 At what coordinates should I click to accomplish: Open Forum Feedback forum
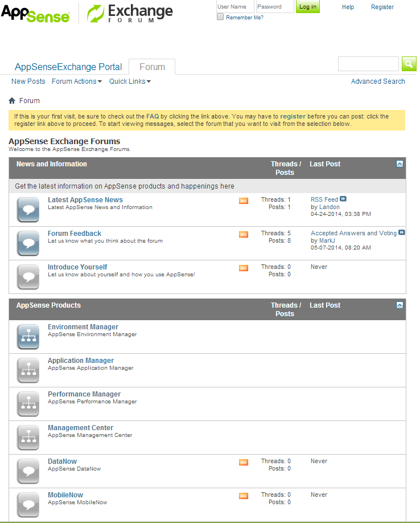pyautogui.click(x=75, y=234)
